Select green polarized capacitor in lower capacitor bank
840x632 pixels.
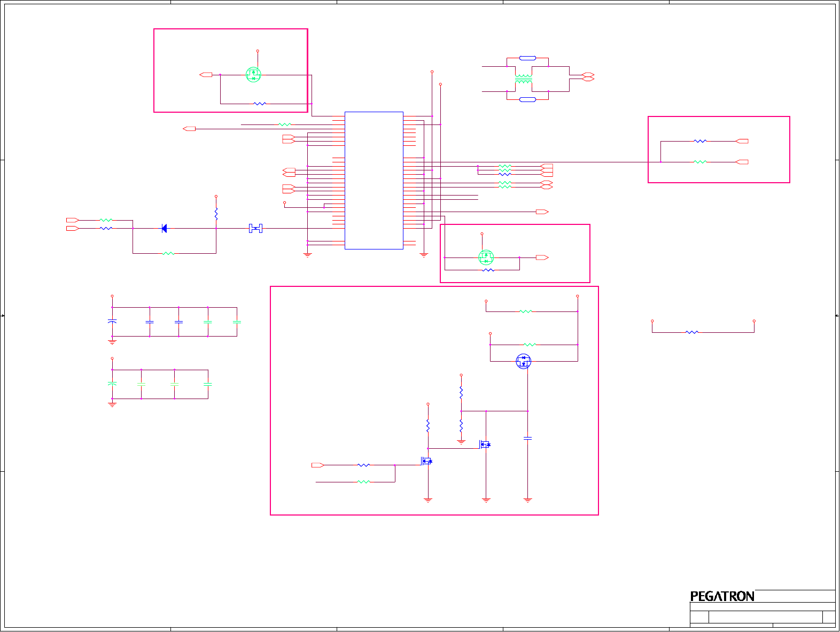[112, 384]
